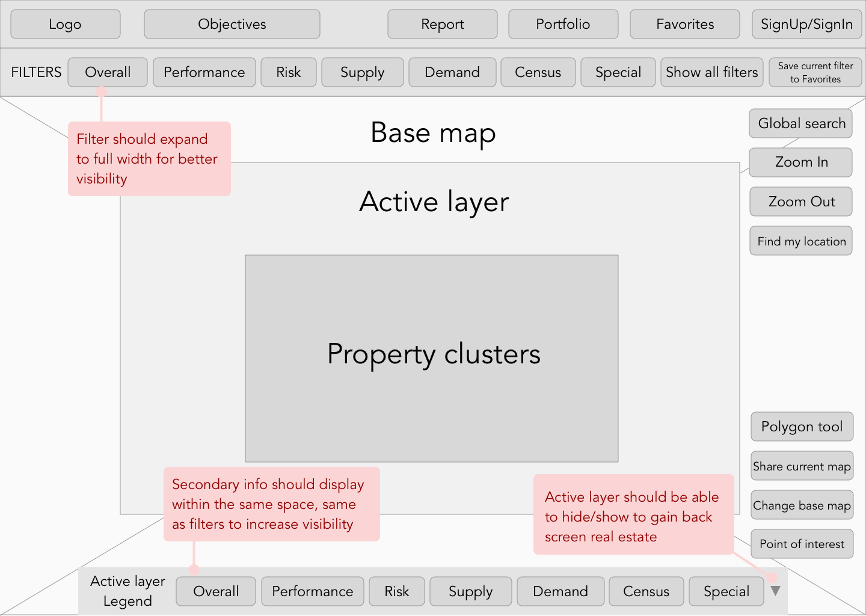This screenshot has width=866, height=616.
Task: Click Find my location
Action: 801,241
